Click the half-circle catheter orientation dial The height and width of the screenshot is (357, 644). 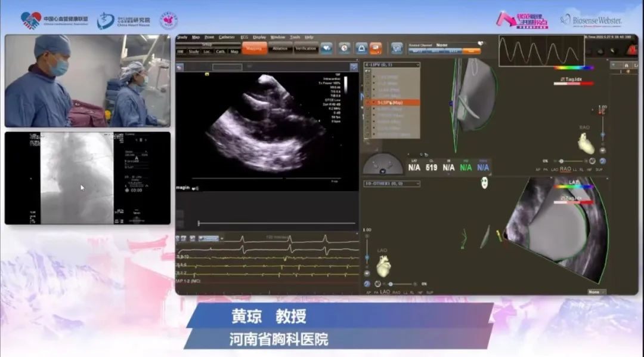click(383, 164)
